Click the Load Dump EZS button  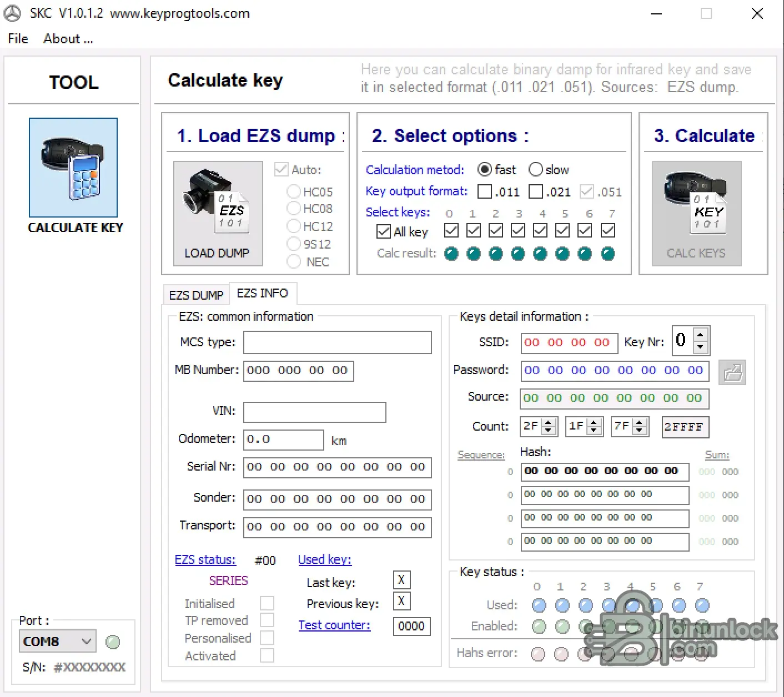pos(218,214)
